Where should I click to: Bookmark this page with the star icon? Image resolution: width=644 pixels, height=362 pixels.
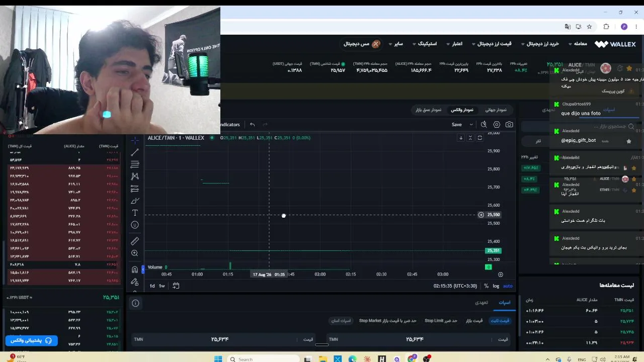pyautogui.click(x=590, y=27)
